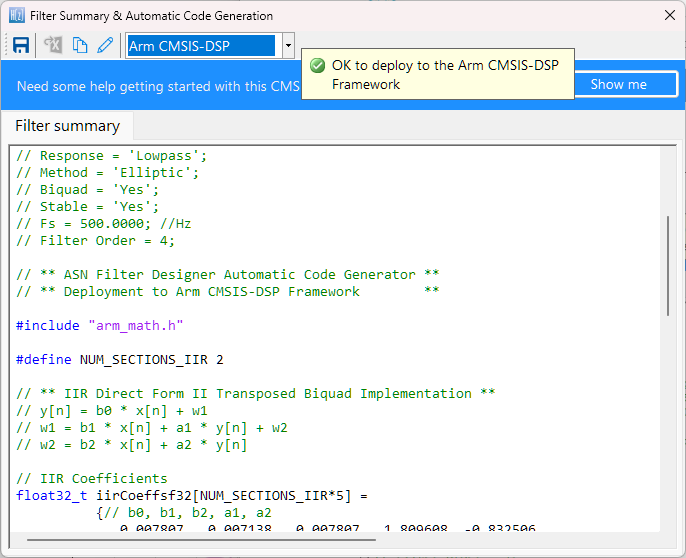The height and width of the screenshot is (558, 686).
Task: Click the '#define NUM_SECTIONS_IIR 2' line
Action: coord(119,360)
